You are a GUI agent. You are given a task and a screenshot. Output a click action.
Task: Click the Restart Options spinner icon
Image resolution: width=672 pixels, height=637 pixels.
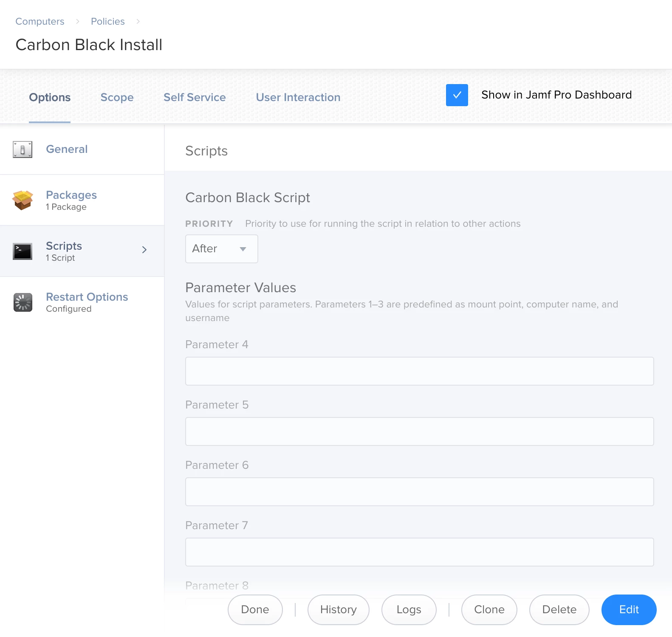[23, 302]
